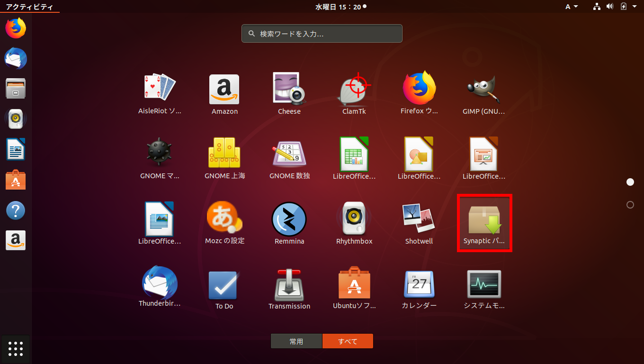Open GIMP image editor
This screenshot has height=364, width=644.
pyautogui.click(x=484, y=94)
